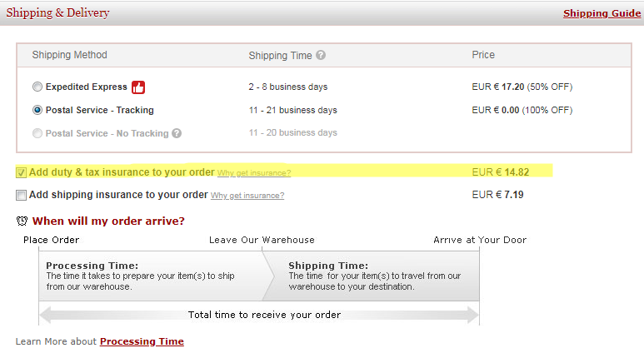Click the Expedited Express label text
644x353 pixels.
point(87,87)
